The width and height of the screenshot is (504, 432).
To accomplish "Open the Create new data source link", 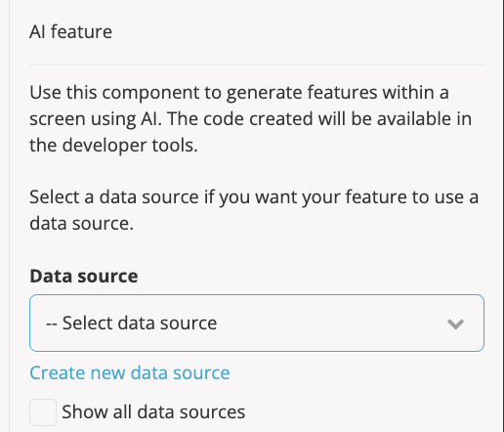I will coord(130,372).
